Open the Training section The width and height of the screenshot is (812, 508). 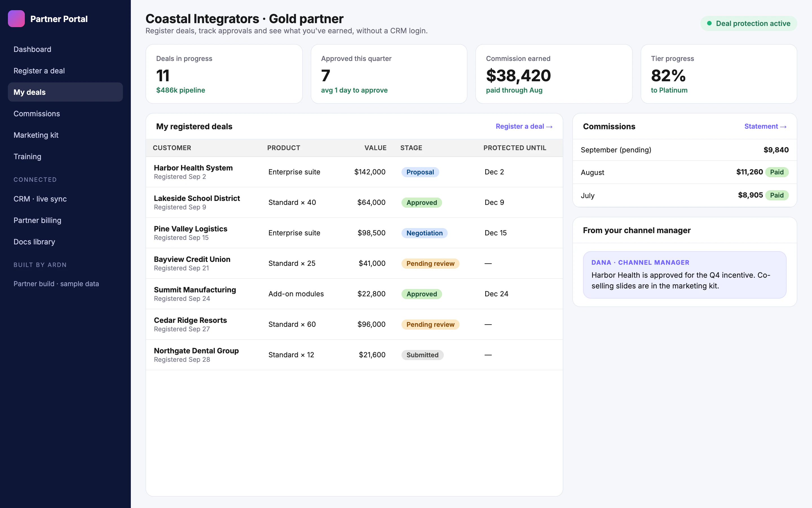(65, 157)
